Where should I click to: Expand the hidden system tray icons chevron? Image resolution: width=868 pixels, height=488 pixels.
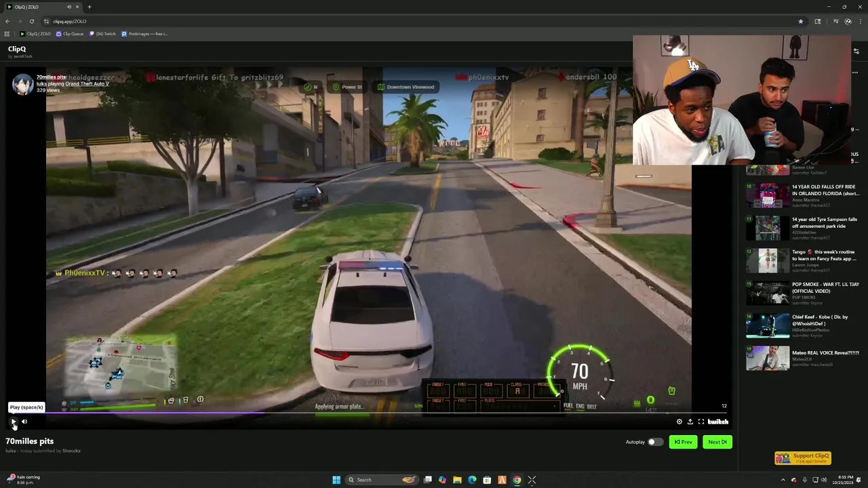tap(783, 480)
